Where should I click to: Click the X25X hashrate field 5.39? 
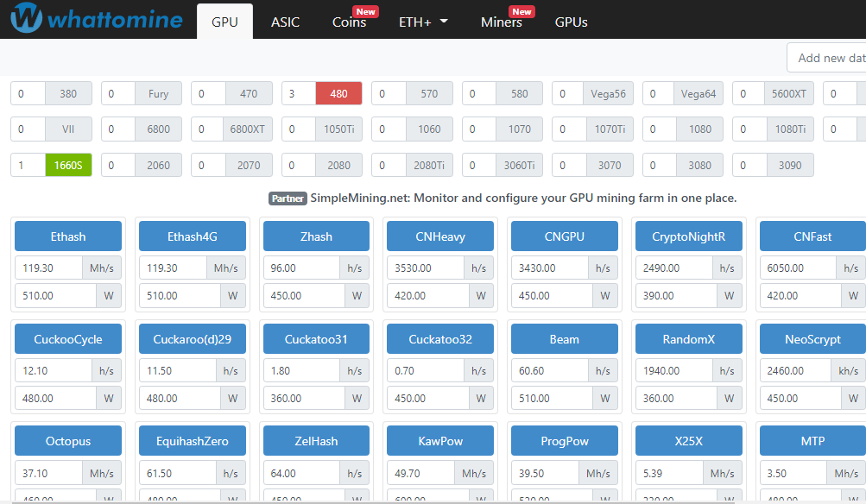point(669,473)
